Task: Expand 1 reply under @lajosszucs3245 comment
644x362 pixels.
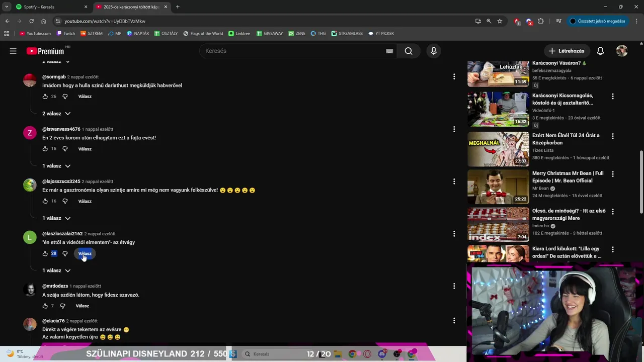Action: 56,218
